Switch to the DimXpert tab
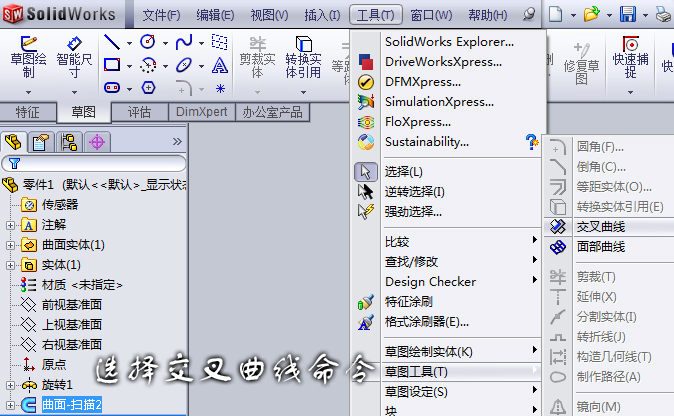The width and height of the screenshot is (674, 416). pos(202,112)
